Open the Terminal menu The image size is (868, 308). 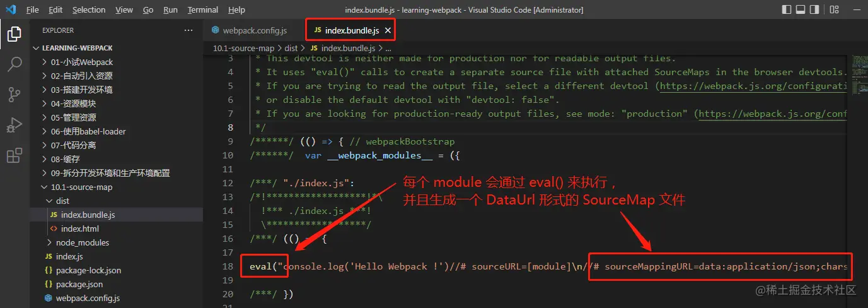pos(203,10)
